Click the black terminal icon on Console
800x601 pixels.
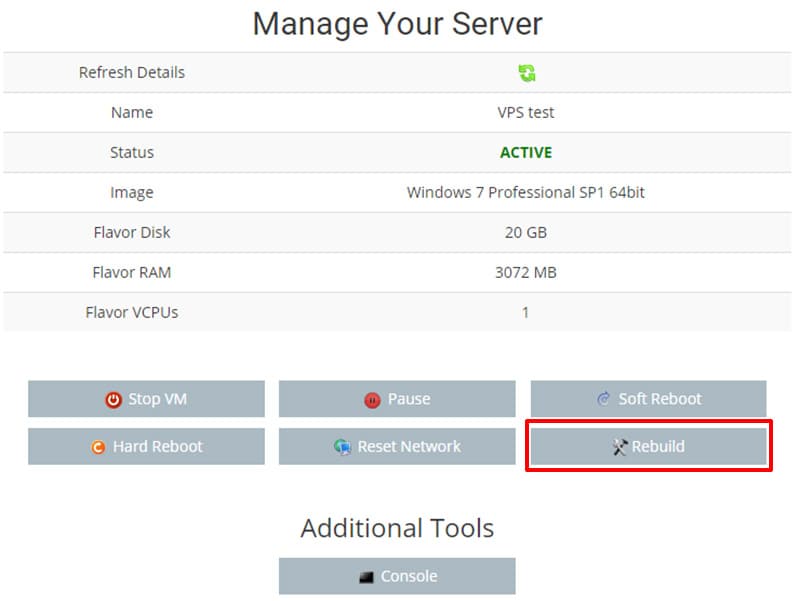tap(366, 577)
